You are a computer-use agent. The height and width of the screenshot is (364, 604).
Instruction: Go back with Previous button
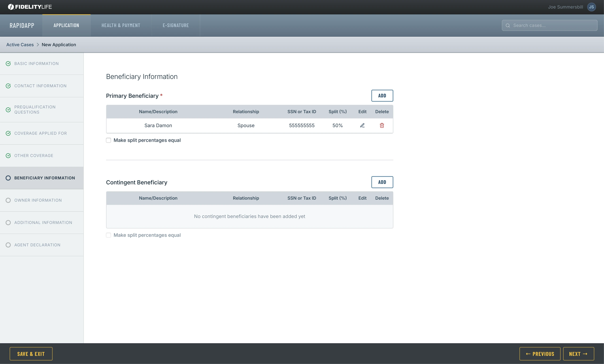pos(540,354)
